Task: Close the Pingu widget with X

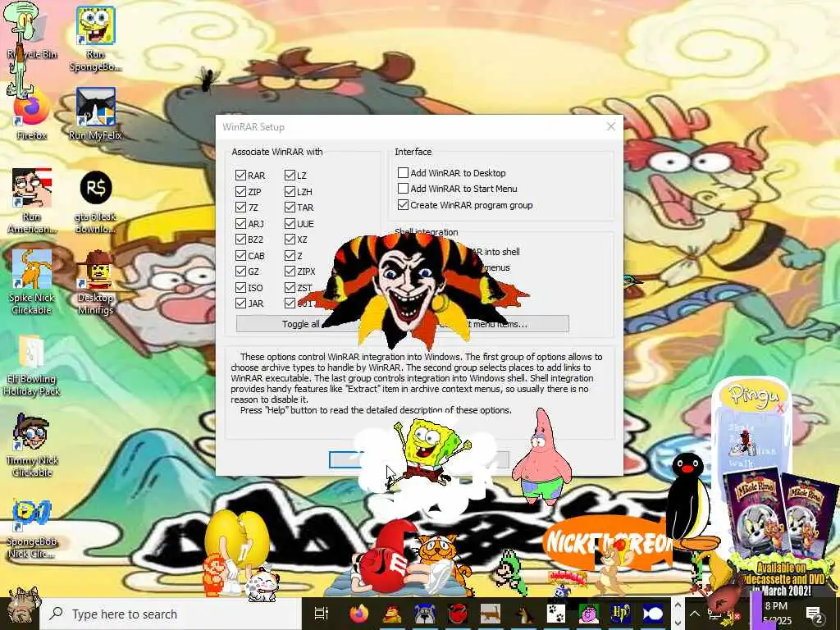Action: [x=780, y=409]
